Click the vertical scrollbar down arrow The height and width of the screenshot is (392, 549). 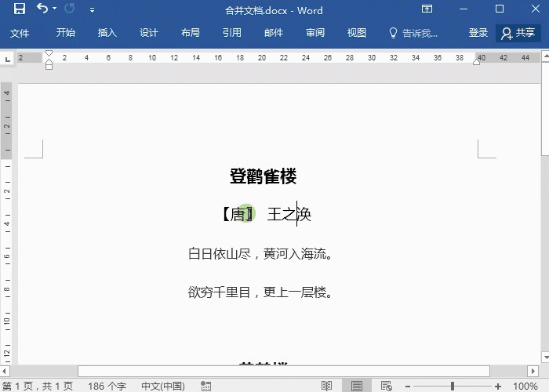click(545, 358)
